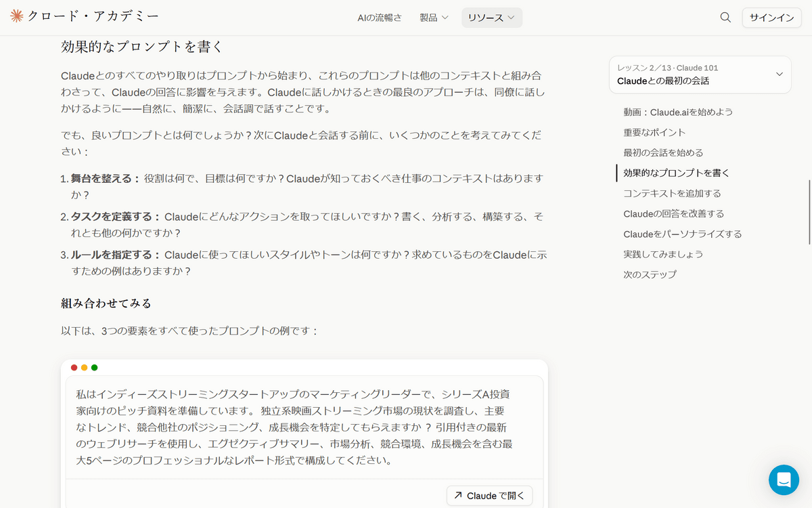
Task: Open the chat support bubble icon
Action: (x=784, y=480)
